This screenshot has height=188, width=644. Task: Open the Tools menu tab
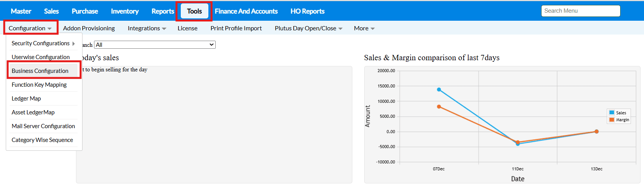tap(194, 12)
